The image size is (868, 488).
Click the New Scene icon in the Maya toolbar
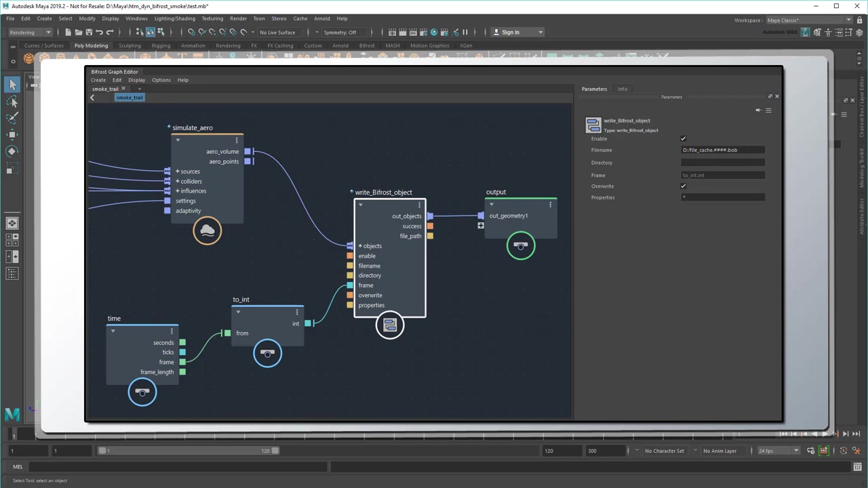pyautogui.click(x=68, y=32)
